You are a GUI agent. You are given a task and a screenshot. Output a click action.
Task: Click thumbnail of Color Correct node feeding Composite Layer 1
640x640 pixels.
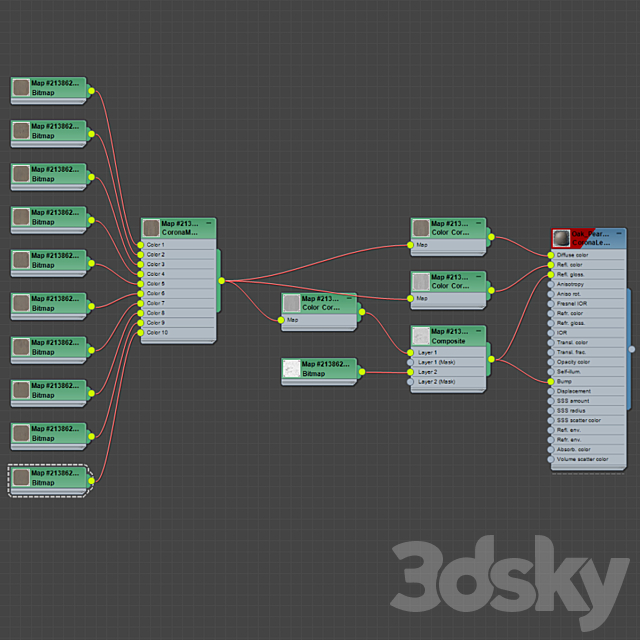(x=291, y=303)
